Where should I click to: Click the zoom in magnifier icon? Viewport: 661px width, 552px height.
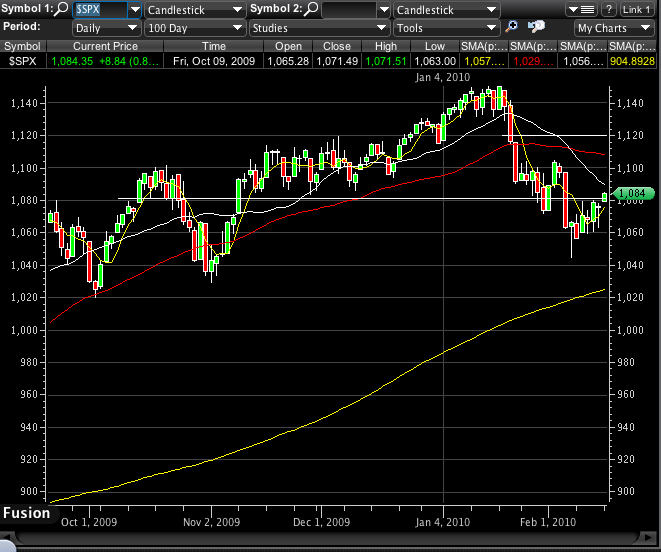(513, 28)
